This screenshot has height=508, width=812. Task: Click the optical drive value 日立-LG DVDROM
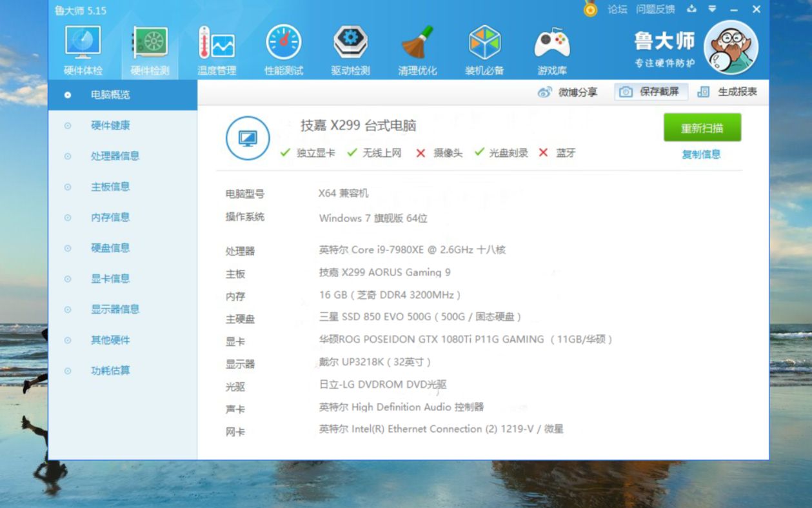pos(382,385)
